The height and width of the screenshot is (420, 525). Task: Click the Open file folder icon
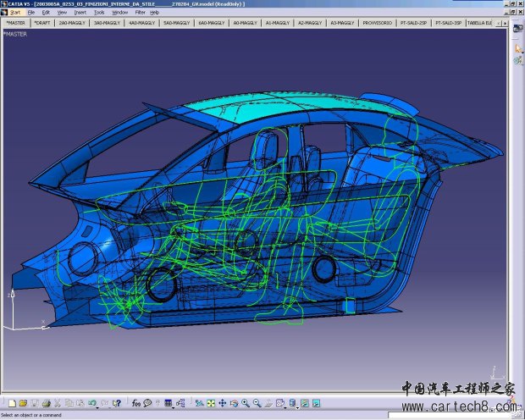[23, 402]
